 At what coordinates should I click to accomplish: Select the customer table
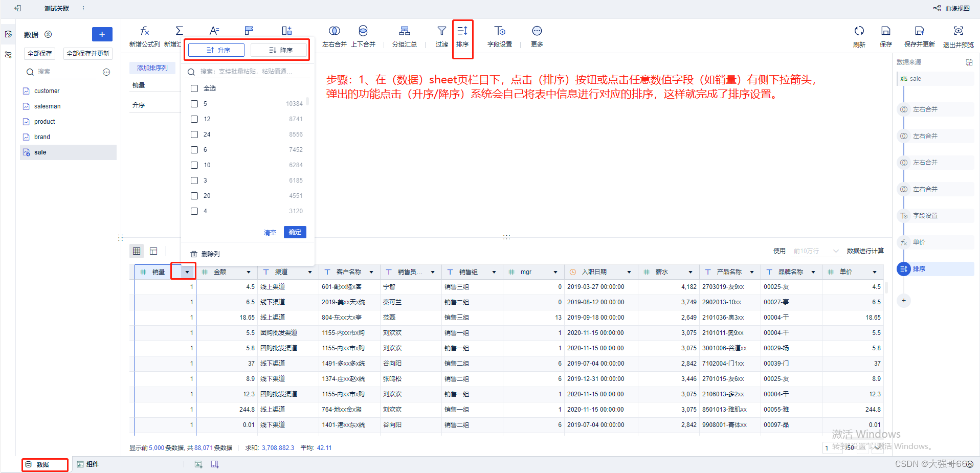tap(69, 91)
